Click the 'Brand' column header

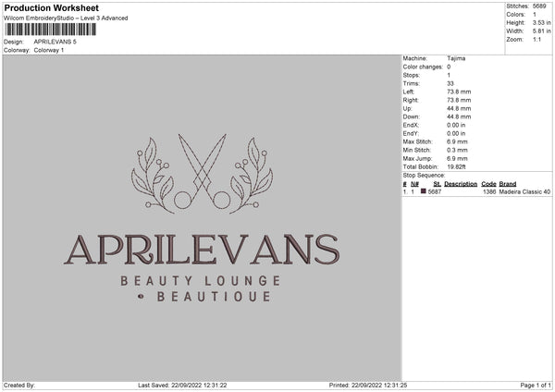click(508, 184)
